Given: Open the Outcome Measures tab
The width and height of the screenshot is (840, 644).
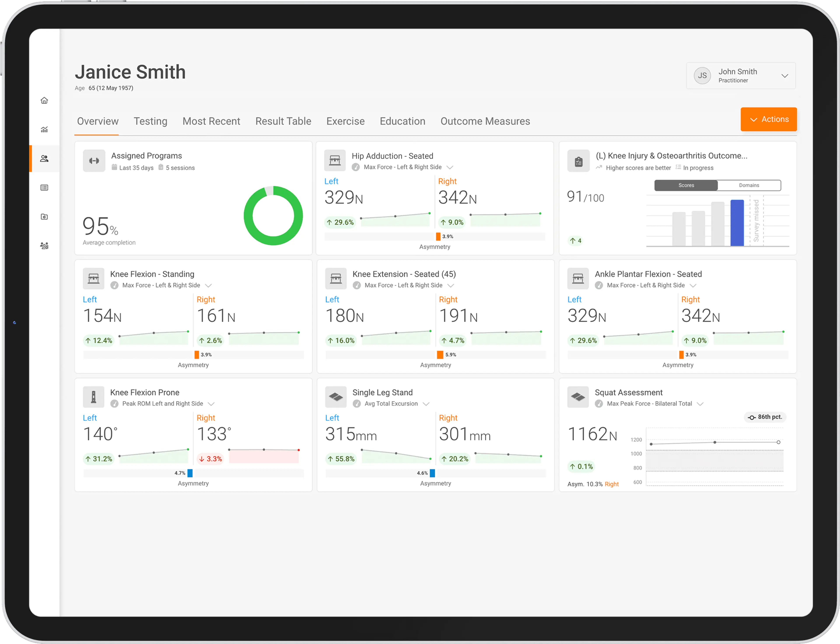Looking at the screenshot, I should click(x=485, y=121).
